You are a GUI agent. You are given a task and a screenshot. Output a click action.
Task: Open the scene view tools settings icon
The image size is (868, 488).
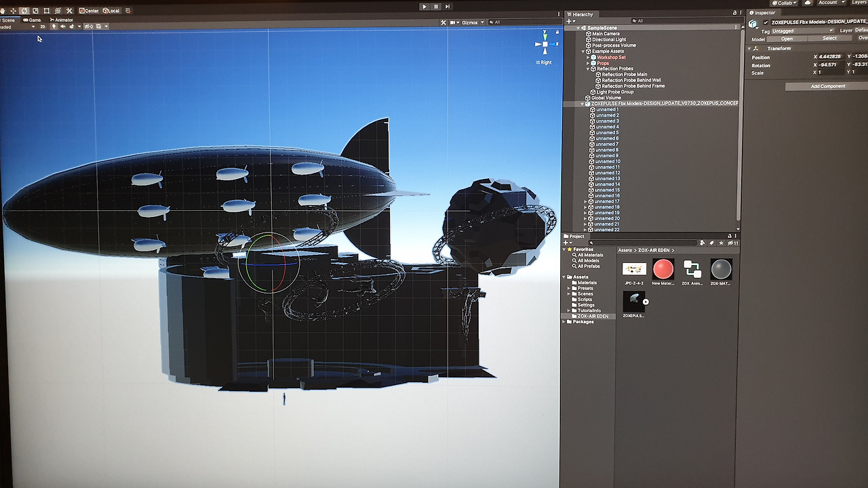coord(443,22)
